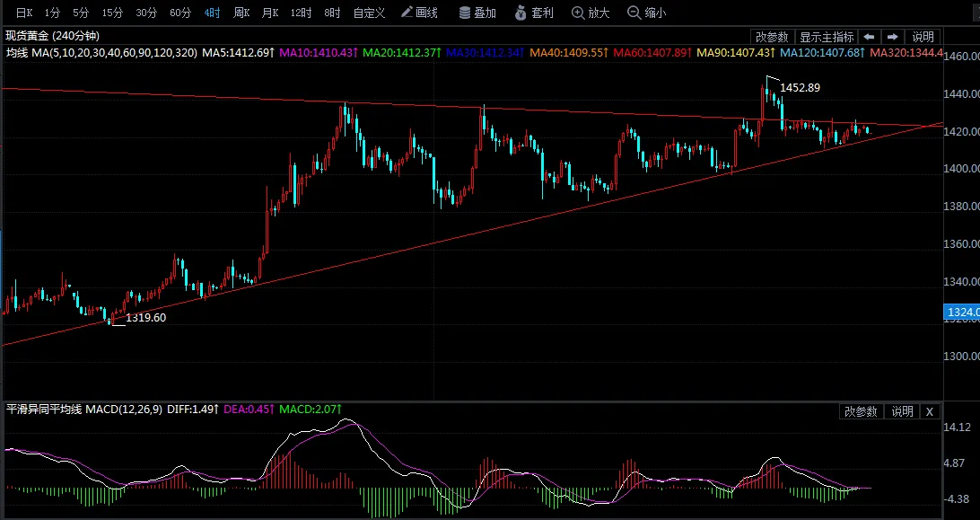Zoom in with the 放大 magnifier

[591, 13]
